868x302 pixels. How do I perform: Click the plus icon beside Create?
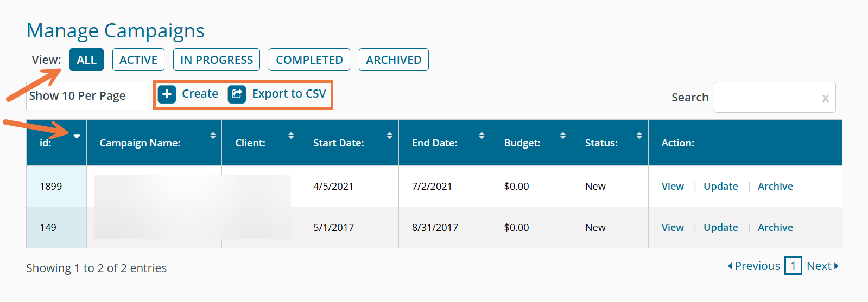tap(167, 94)
